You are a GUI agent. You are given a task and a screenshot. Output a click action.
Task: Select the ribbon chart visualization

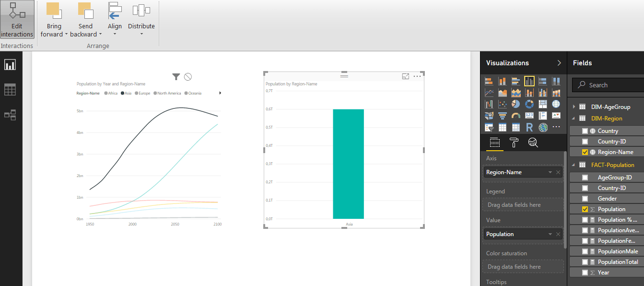coord(556,93)
